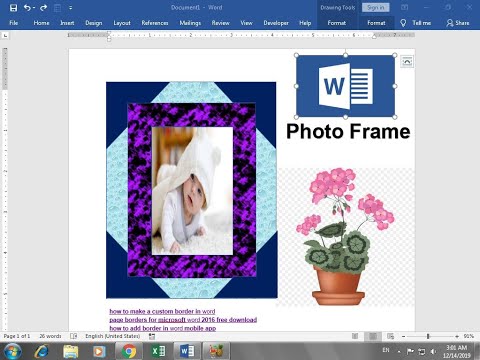The height and width of the screenshot is (360, 480).
Task: Go to the Design tab
Action: pyautogui.click(x=94, y=23)
